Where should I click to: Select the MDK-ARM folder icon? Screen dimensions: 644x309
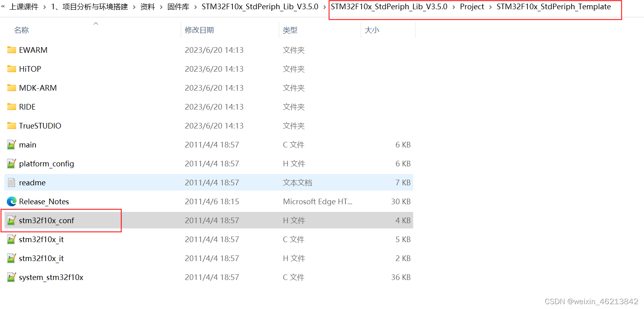pos(12,88)
